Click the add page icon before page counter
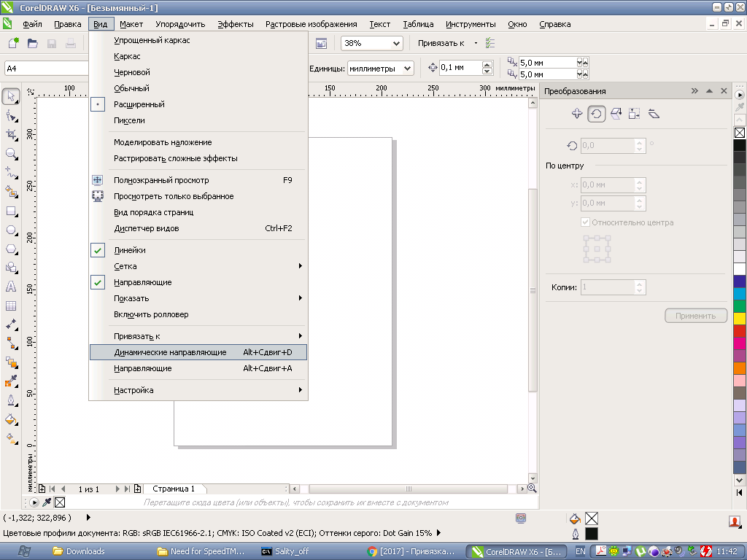 tap(42, 489)
